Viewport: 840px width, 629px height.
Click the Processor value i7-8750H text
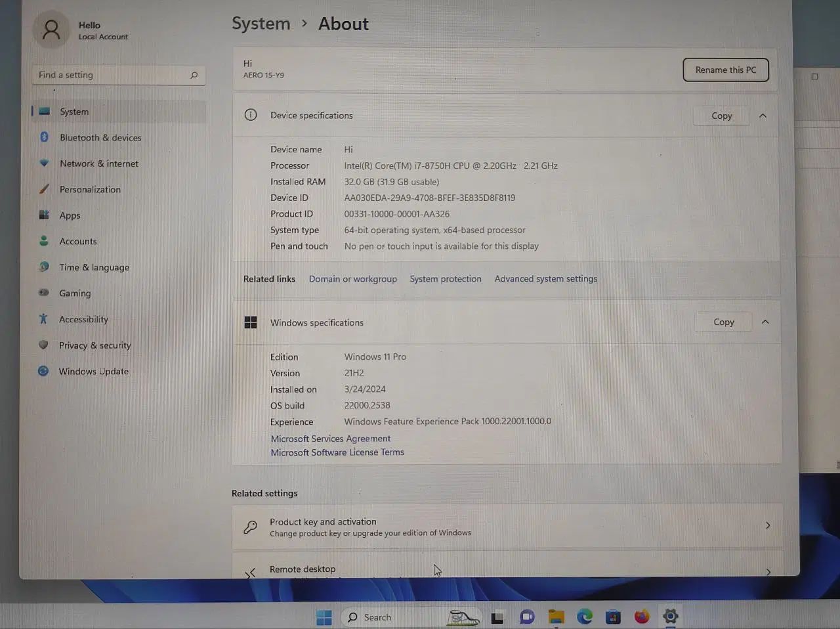(x=451, y=165)
